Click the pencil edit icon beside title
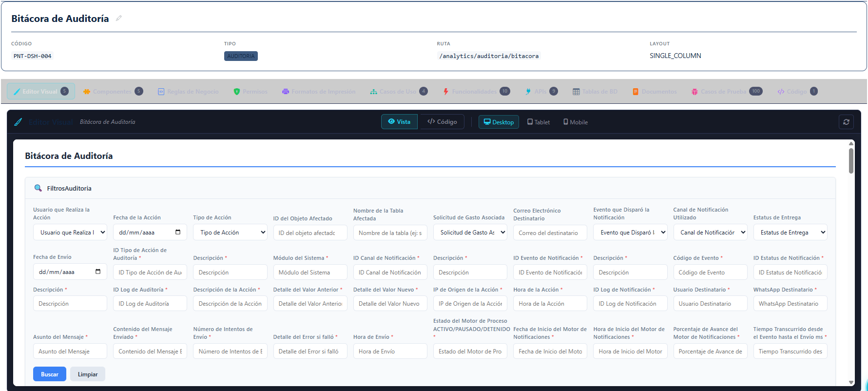868x391 pixels. [x=118, y=19]
